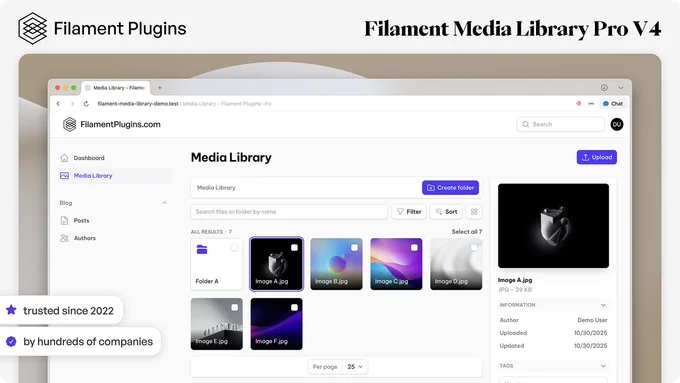
Task: Tick the Image F.jpg checkbox
Action: (x=294, y=308)
